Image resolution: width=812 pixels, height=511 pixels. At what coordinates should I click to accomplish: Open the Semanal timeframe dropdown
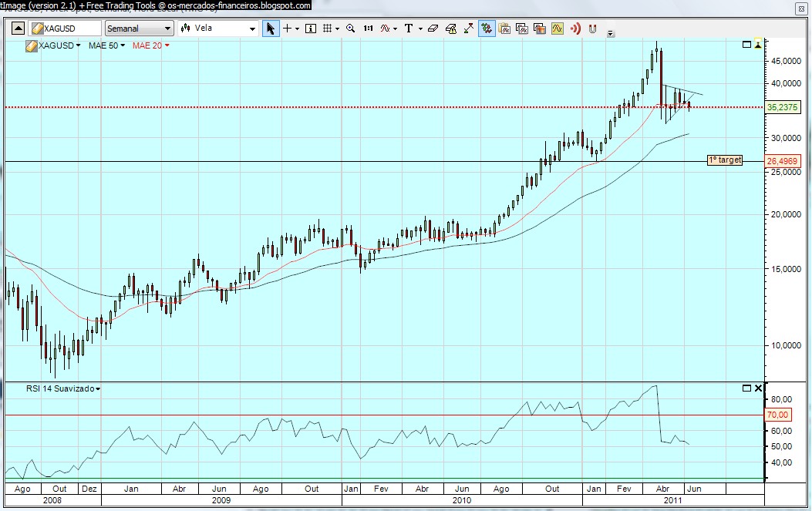click(x=139, y=29)
